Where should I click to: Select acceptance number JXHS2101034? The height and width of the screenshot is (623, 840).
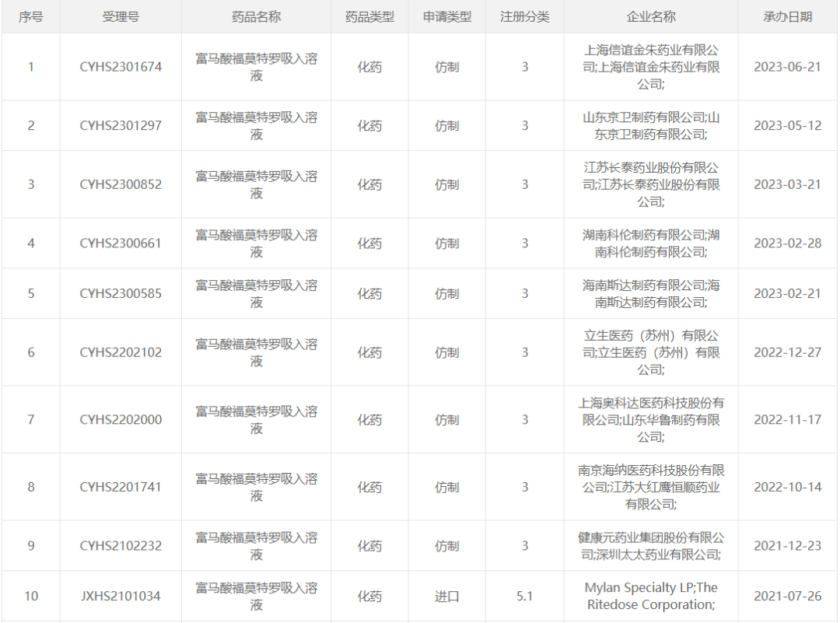(x=121, y=597)
